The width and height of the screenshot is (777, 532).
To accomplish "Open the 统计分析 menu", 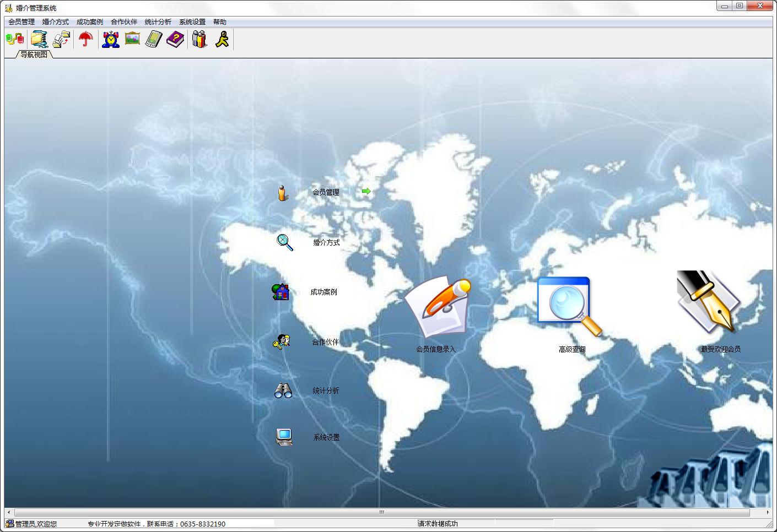I will pos(158,22).
